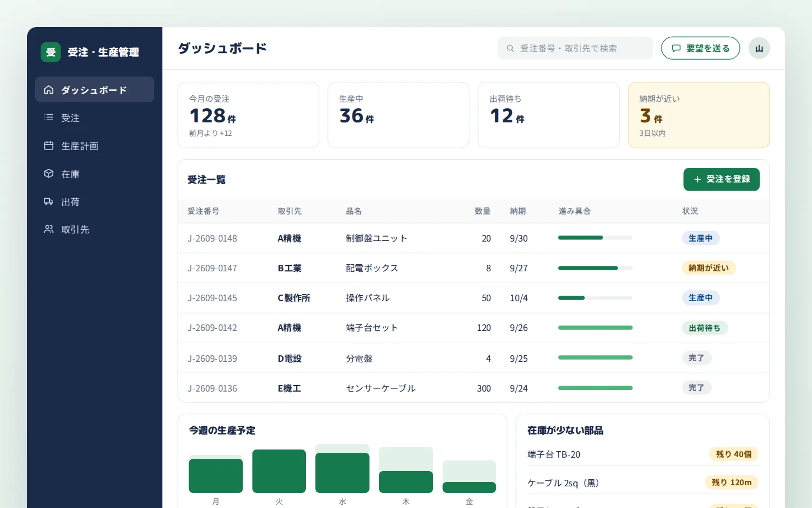
Task: Open ダッシュボード in the sidebar
Action: pyautogui.click(x=95, y=89)
